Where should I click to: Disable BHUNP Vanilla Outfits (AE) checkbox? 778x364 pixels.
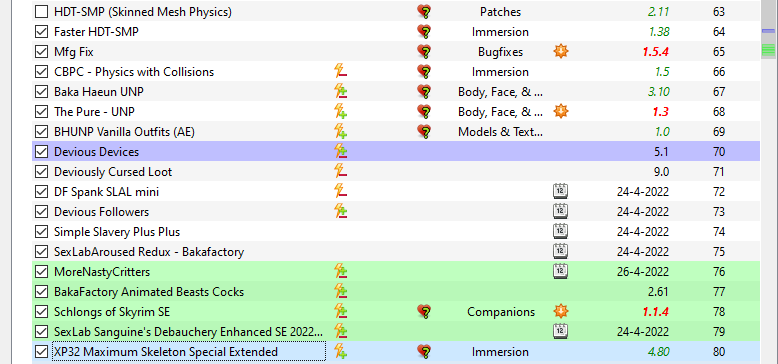pyautogui.click(x=42, y=131)
